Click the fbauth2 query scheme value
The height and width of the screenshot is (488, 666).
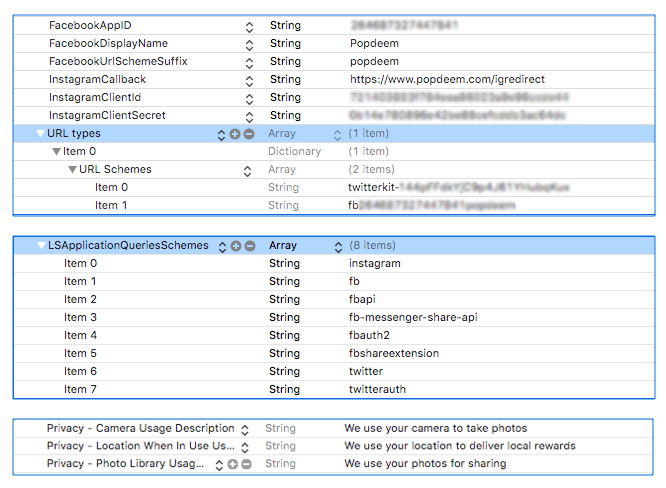[369, 336]
